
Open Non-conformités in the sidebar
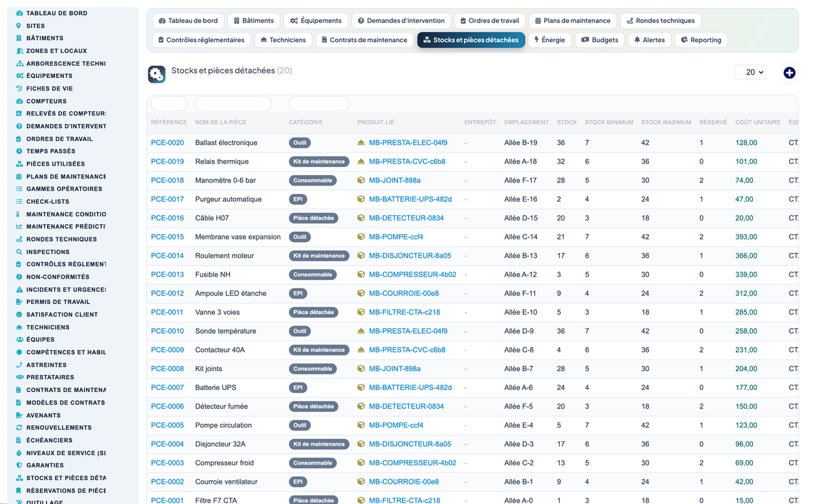tap(58, 277)
